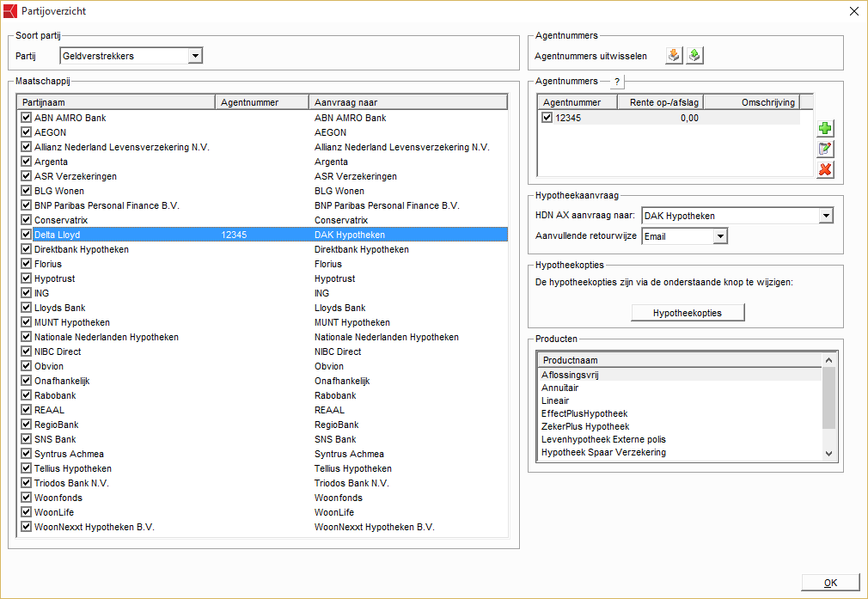Select the ASR Verzekeringen row

tap(263, 176)
